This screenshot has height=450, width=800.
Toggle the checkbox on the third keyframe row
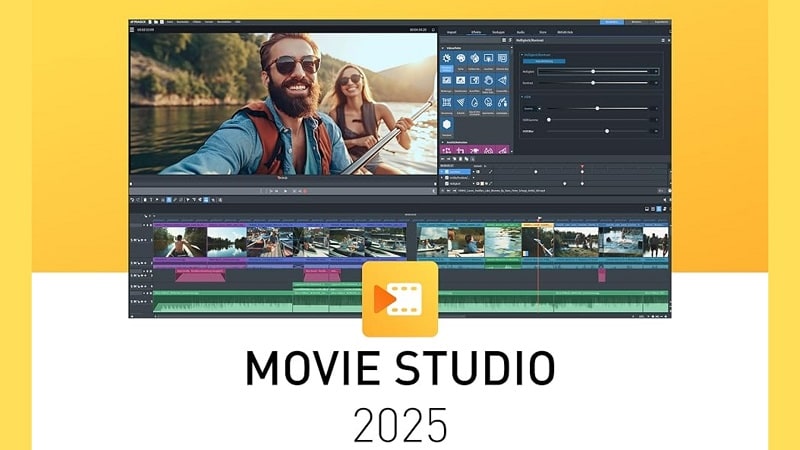click(x=447, y=184)
